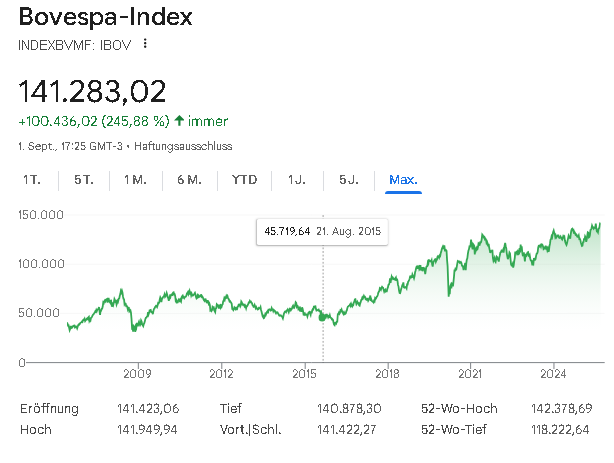614x463 pixels.
Task: Click the chart marker at 21. Aug. 2015
Action: (323, 317)
